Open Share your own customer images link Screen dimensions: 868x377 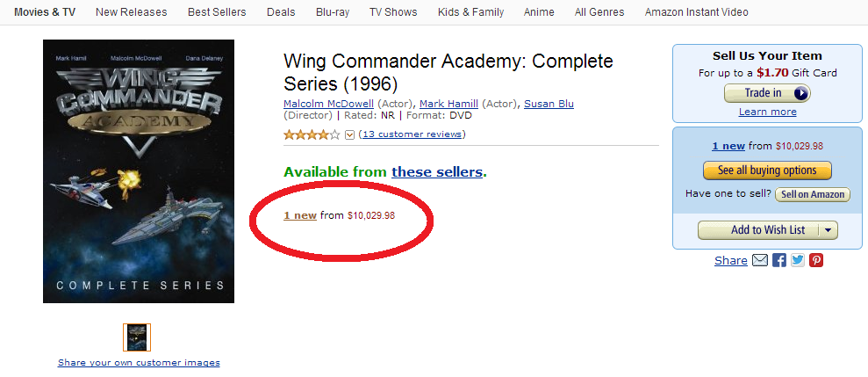point(139,362)
